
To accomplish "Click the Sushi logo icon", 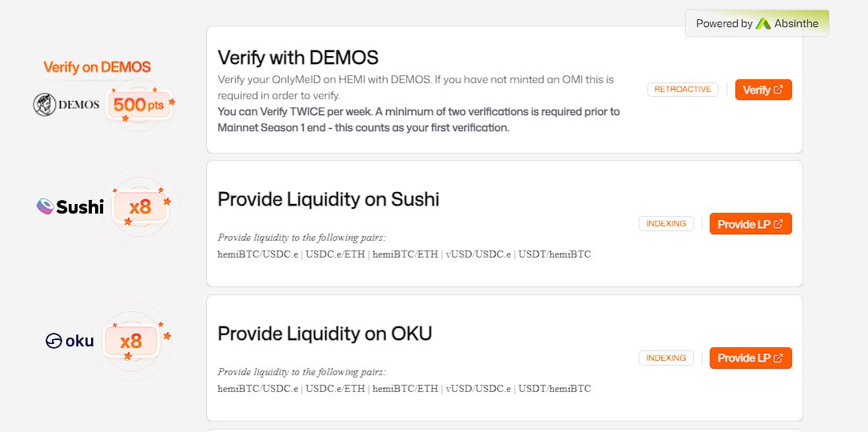I will pos(46,206).
